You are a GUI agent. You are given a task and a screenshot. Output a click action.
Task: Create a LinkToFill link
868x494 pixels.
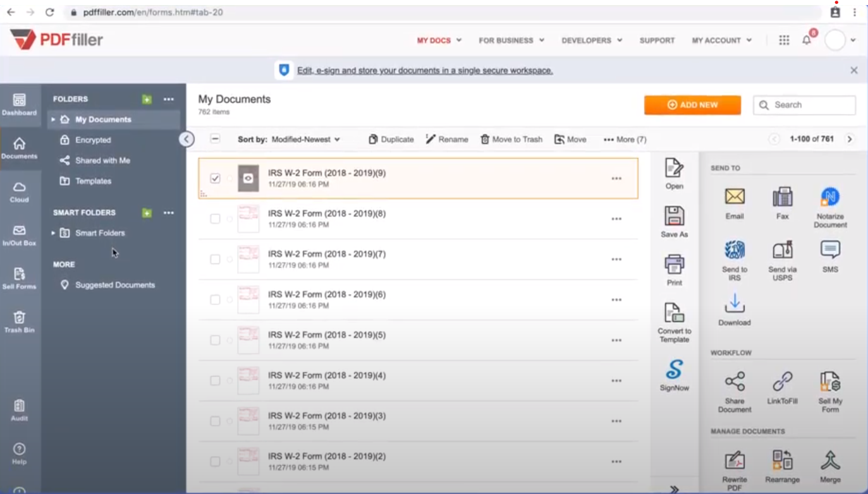[x=783, y=388]
